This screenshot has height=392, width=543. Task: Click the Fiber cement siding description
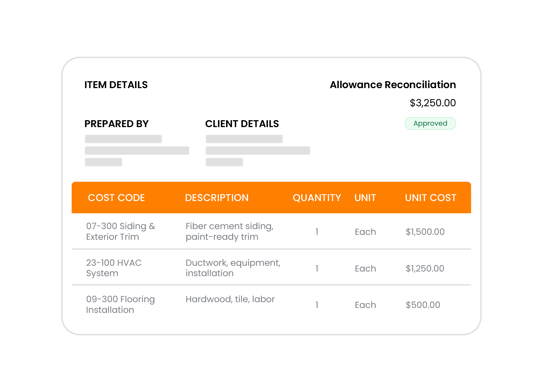point(229,231)
